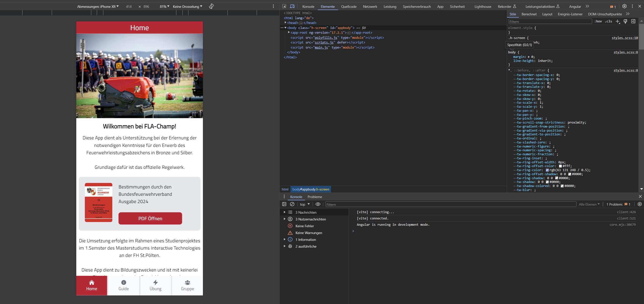Click the live expression eye icon

point(318,204)
